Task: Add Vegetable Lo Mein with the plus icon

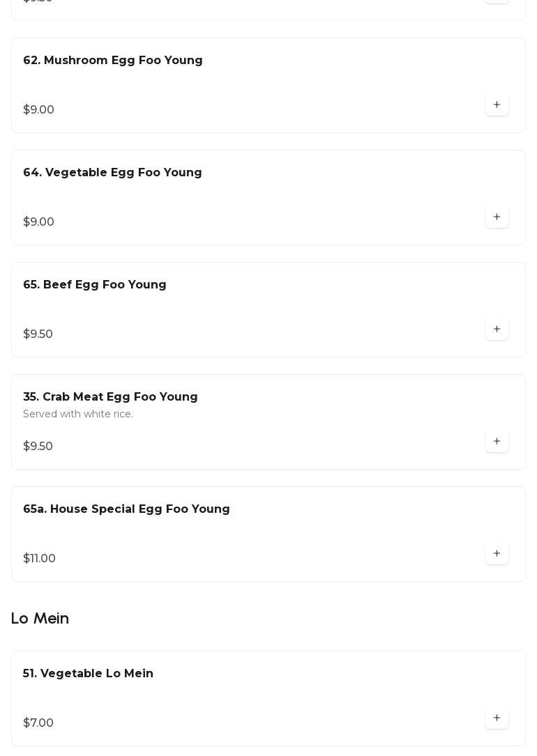Action: (497, 718)
